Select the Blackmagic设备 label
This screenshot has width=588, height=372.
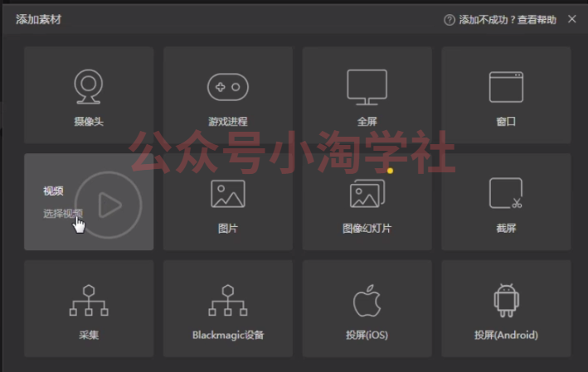228,336
